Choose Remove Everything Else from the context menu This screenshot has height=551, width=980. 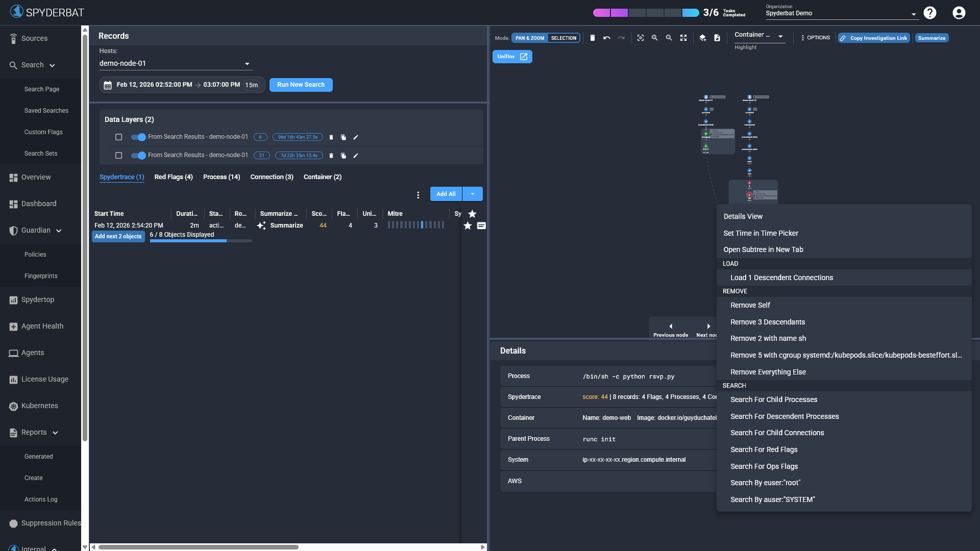(x=768, y=371)
